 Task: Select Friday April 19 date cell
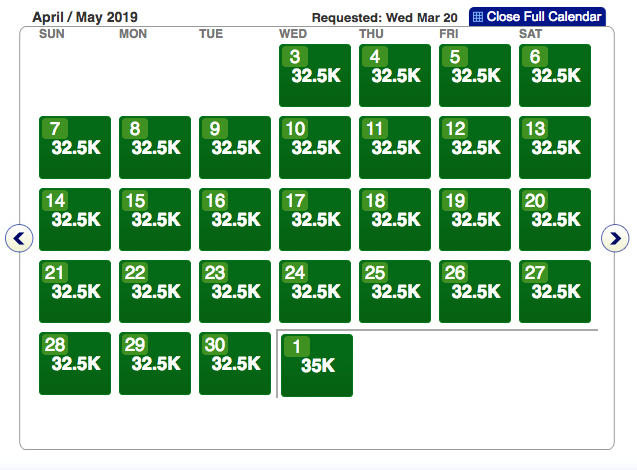coord(475,219)
